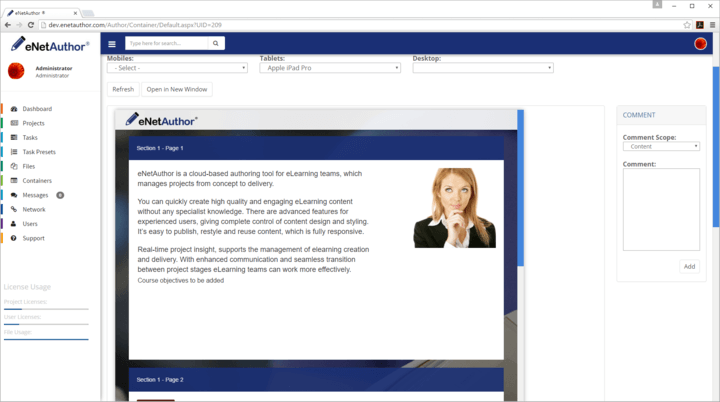Click the search magnifier button
This screenshot has height=402, width=720.
pos(215,43)
